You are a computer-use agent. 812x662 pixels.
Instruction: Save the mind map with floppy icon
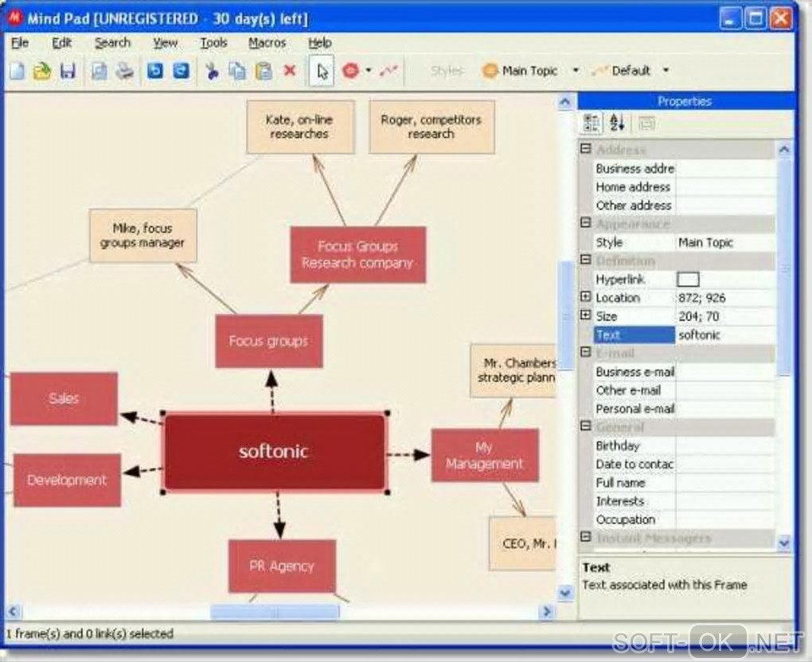(x=68, y=71)
